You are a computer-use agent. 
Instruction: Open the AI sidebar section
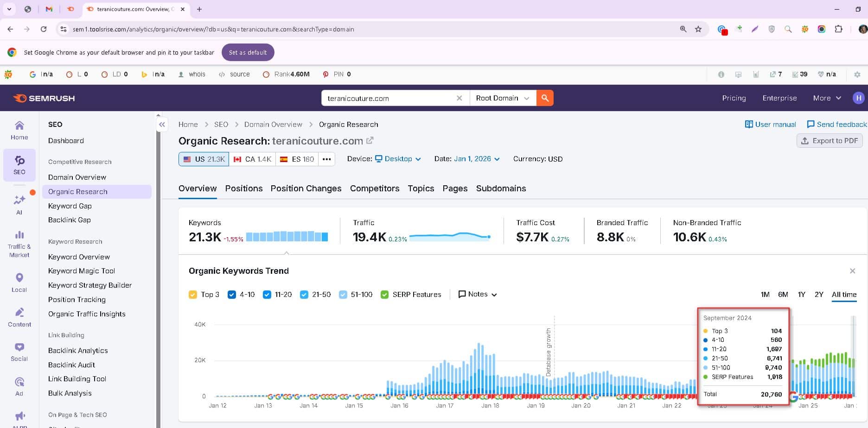pyautogui.click(x=19, y=204)
